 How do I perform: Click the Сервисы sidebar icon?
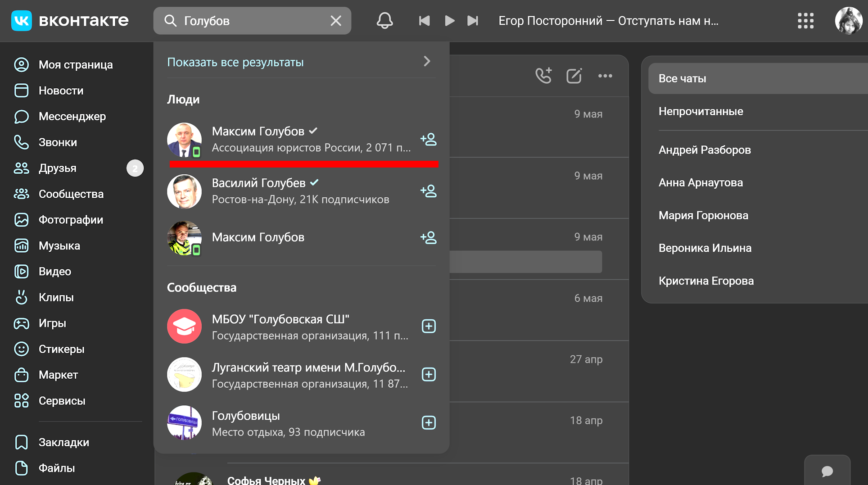point(21,401)
